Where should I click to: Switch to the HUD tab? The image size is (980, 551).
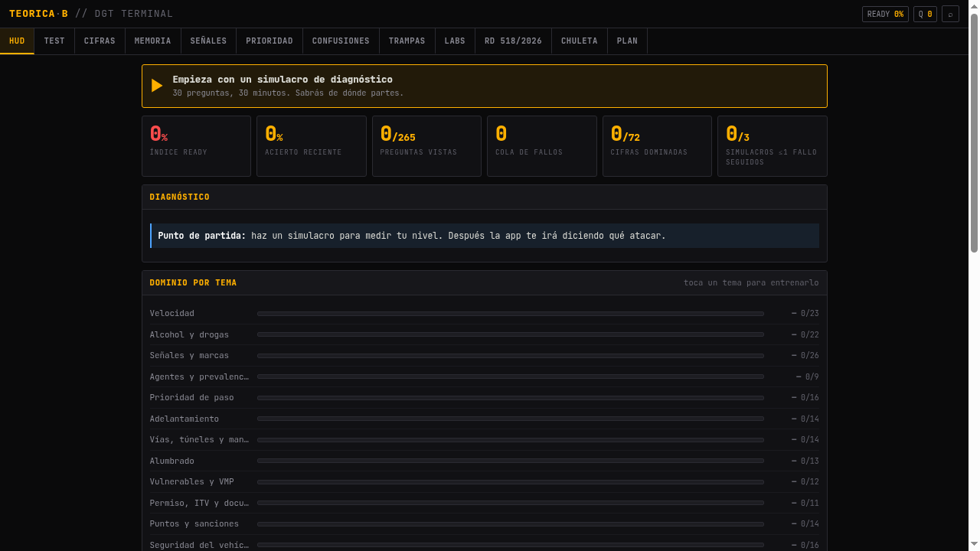click(17, 41)
